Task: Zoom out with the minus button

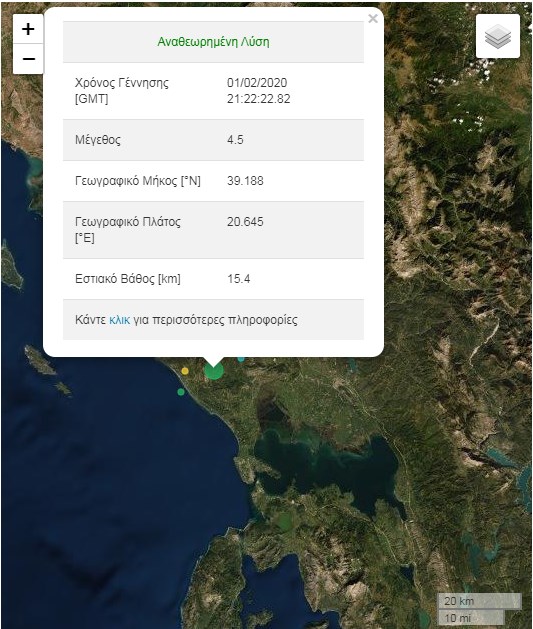Action: point(28,59)
